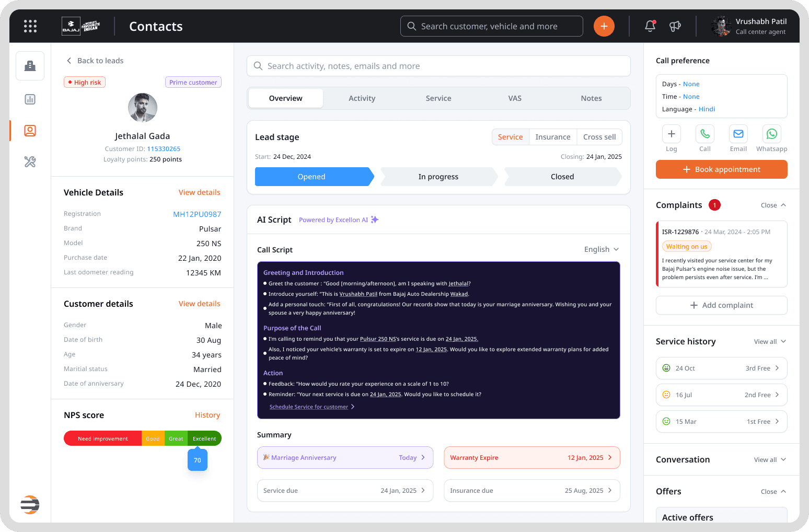This screenshot has width=809, height=532.
Task: Open the app grid menu icon
Action: pyautogui.click(x=30, y=26)
